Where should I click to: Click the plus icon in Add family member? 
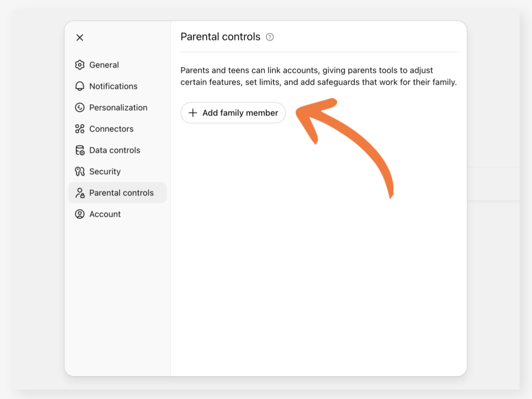(193, 113)
